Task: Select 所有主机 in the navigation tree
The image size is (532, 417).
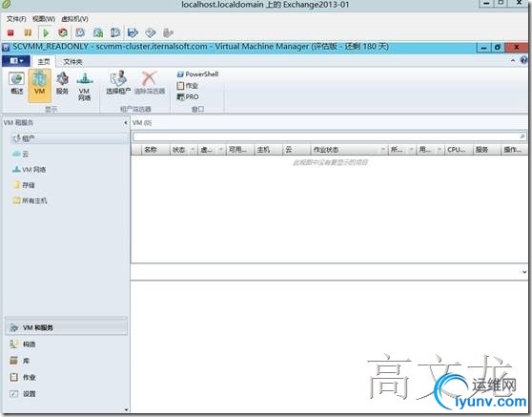Action: pyautogui.click(x=30, y=200)
